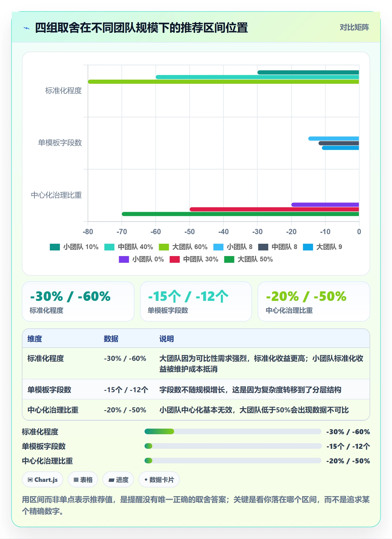392x539 pixels.
Task: Toggle the 中团队 8 legend entry
Action: coord(277,247)
